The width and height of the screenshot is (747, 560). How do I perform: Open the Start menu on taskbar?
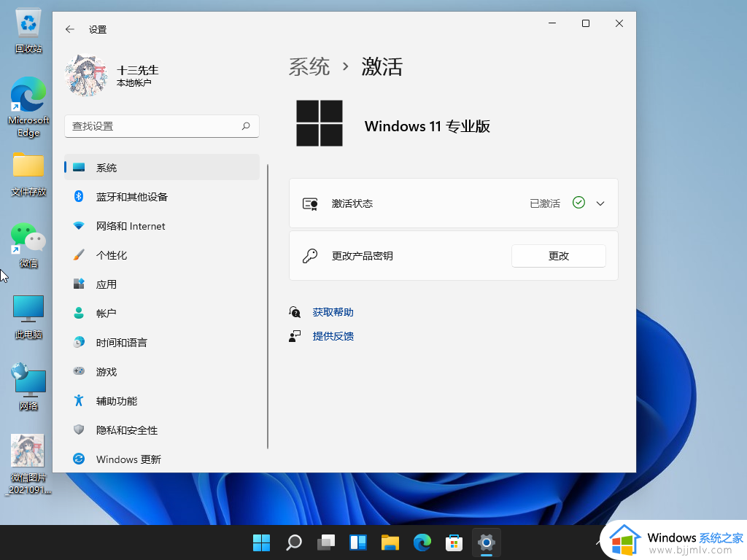tap(262, 542)
